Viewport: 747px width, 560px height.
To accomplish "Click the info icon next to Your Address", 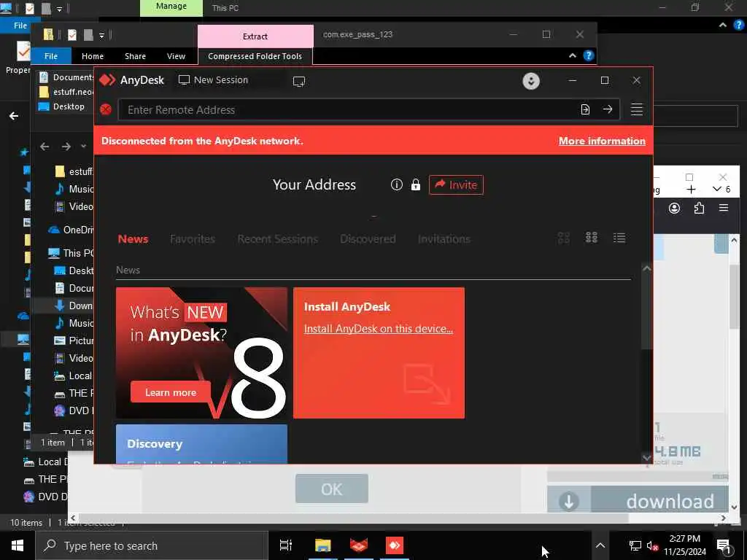I will [396, 184].
